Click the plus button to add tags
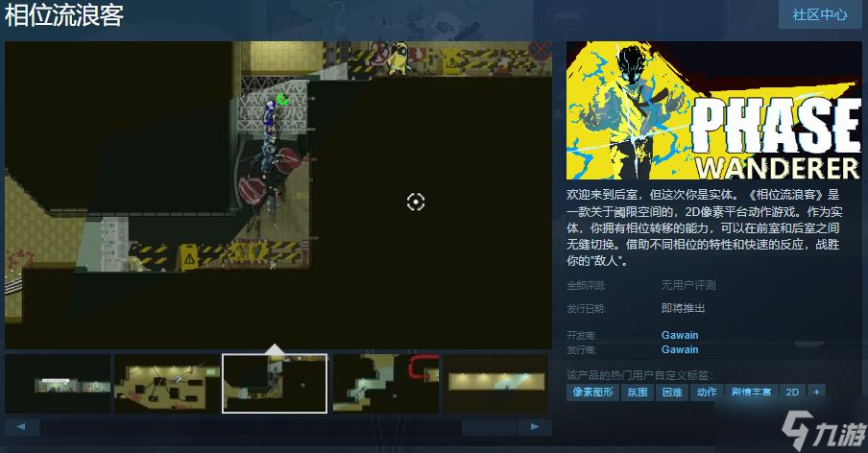 [816, 392]
